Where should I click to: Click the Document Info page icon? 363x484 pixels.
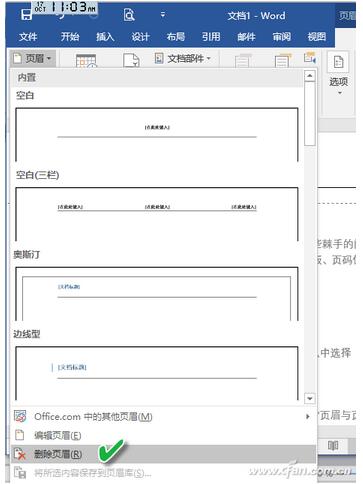tap(131, 60)
